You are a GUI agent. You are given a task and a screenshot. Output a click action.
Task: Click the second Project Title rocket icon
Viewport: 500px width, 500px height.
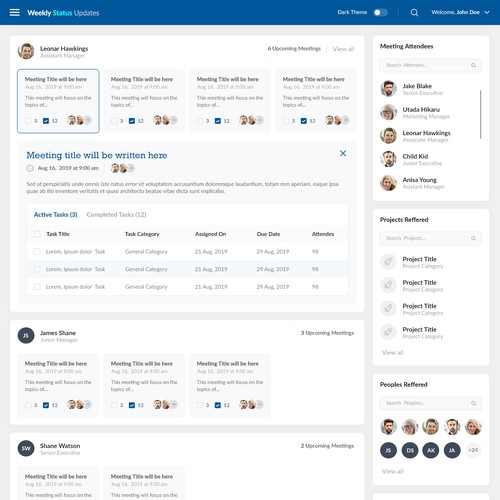point(388,285)
